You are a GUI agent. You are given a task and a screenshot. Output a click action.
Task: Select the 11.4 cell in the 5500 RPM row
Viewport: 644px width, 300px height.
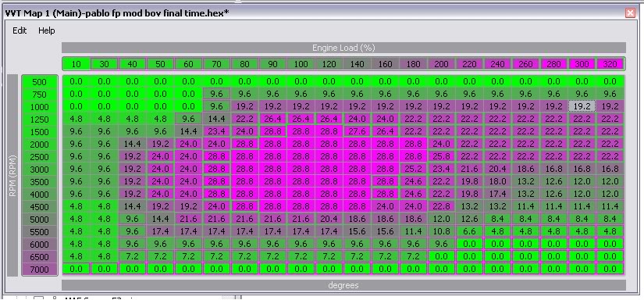(413, 232)
